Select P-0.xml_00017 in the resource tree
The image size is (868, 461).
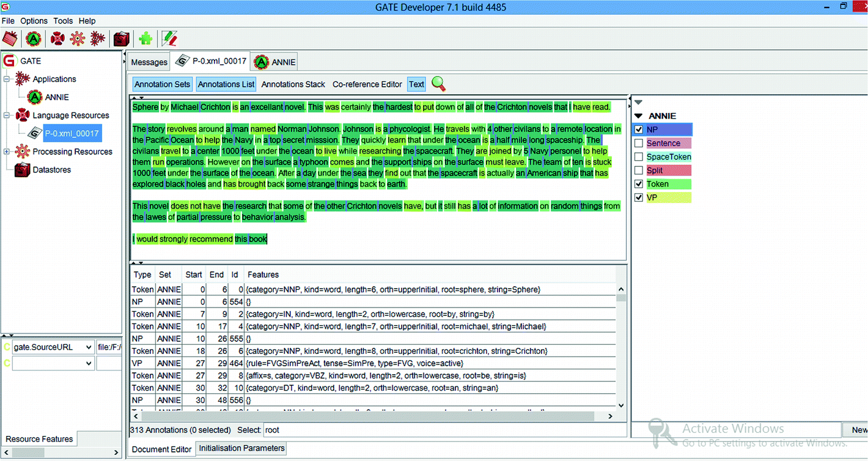pyautogui.click(x=72, y=133)
